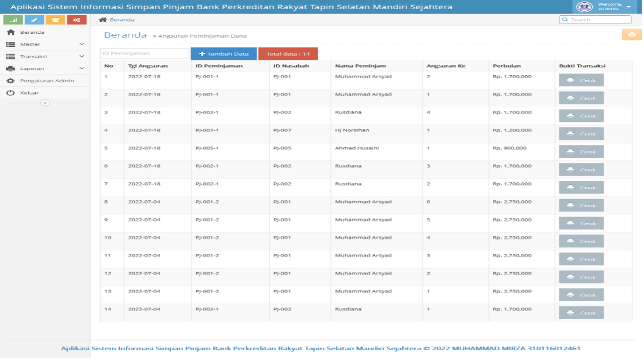
Task: Open the Beranda menu item
Action: [x=45, y=32]
